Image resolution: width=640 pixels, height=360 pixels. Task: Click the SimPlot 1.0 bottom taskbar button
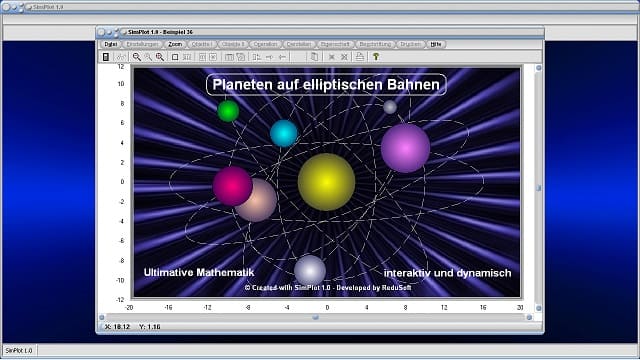tap(19, 351)
